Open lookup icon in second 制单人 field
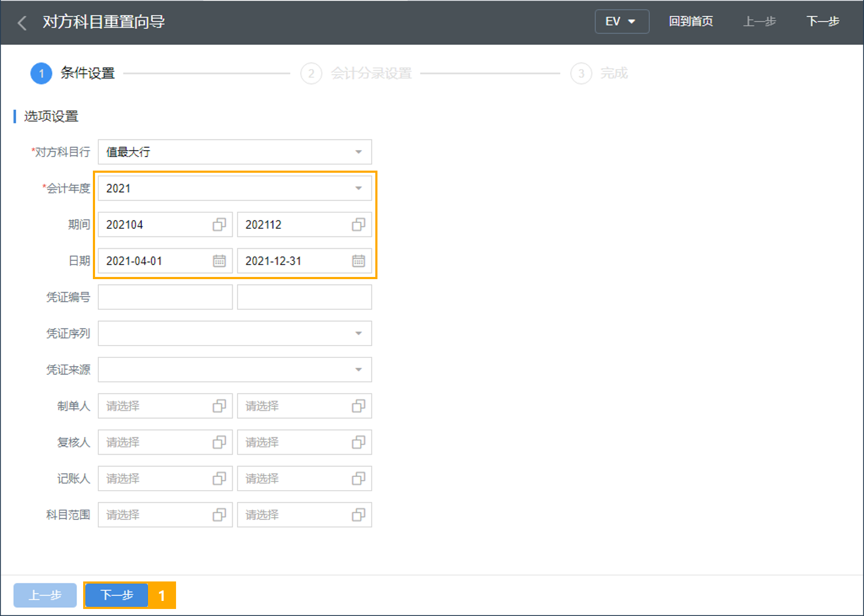This screenshot has width=864, height=616. 359,406
